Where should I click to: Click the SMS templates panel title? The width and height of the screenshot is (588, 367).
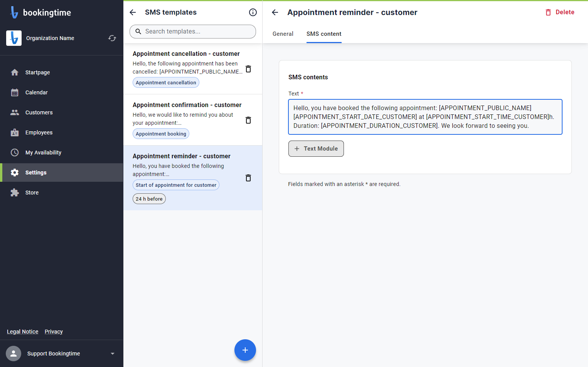(171, 12)
